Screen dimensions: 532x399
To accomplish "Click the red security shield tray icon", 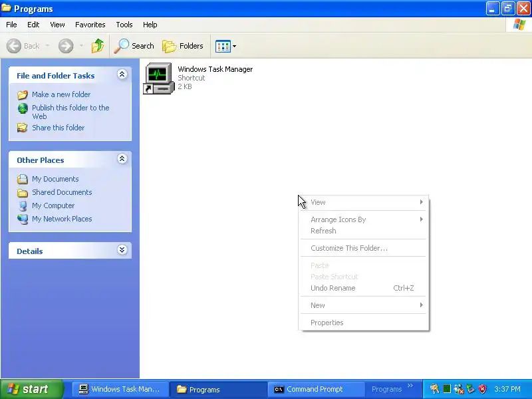I will pos(483,389).
